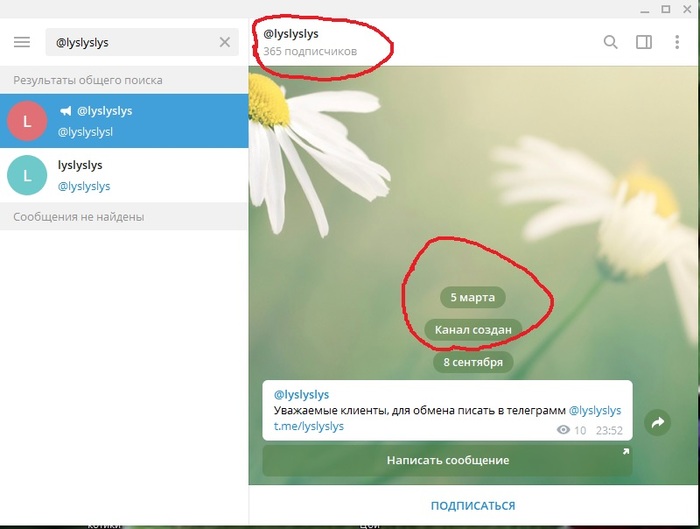Click the Результаты общего поиска header
This screenshot has width=700, height=529.
click(88, 80)
